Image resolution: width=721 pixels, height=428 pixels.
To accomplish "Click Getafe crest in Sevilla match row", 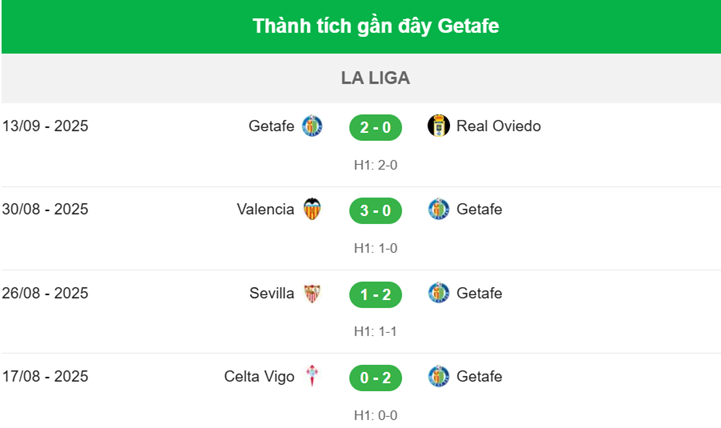I will click(438, 294).
